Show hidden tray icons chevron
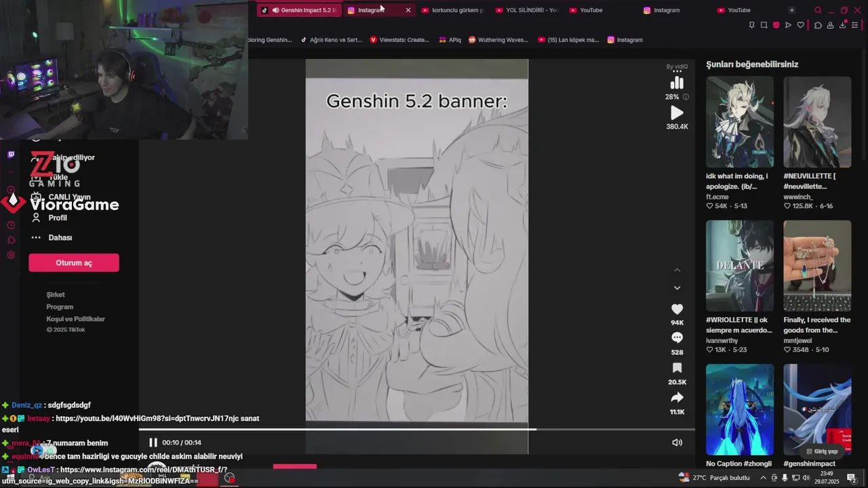This screenshot has width=868, height=488. pyautogui.click(x=764, y=478)
